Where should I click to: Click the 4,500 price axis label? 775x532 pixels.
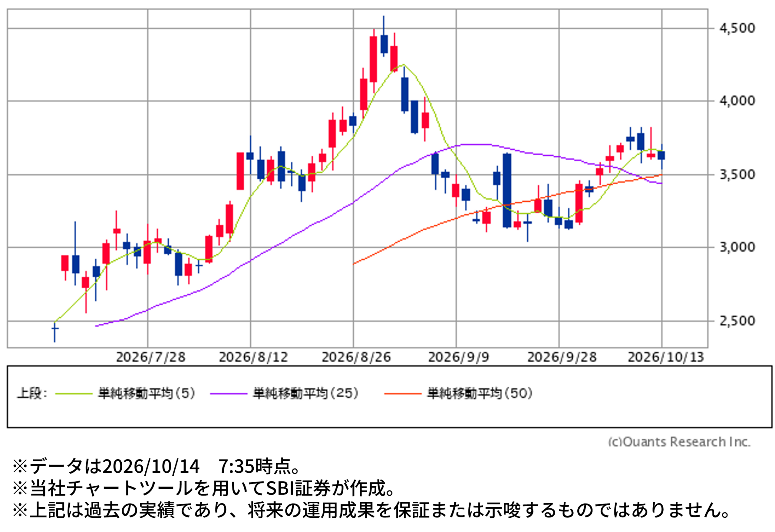[x=737, y=28]
